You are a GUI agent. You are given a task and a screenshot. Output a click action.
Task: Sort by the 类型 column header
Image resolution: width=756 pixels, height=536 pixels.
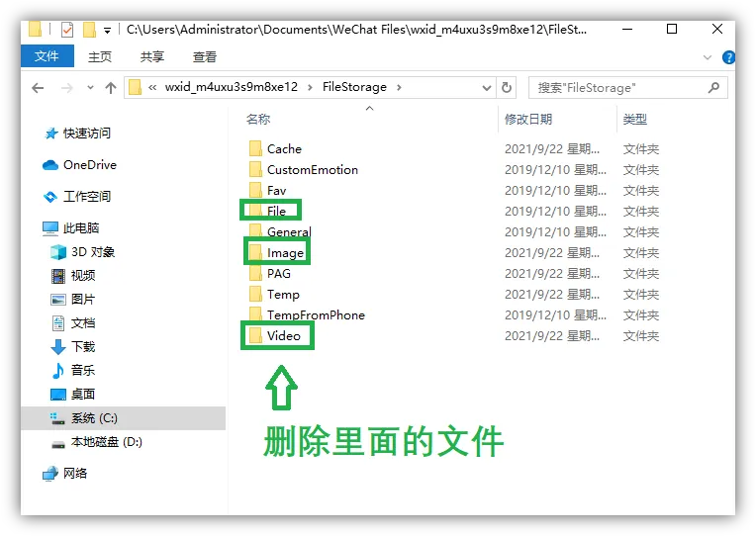[635, 119]
